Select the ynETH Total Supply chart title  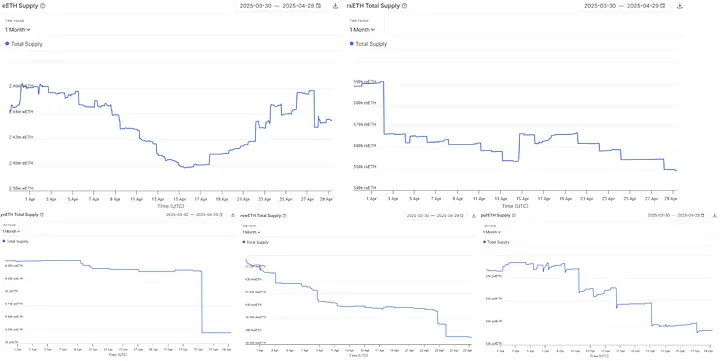point(20,214)
